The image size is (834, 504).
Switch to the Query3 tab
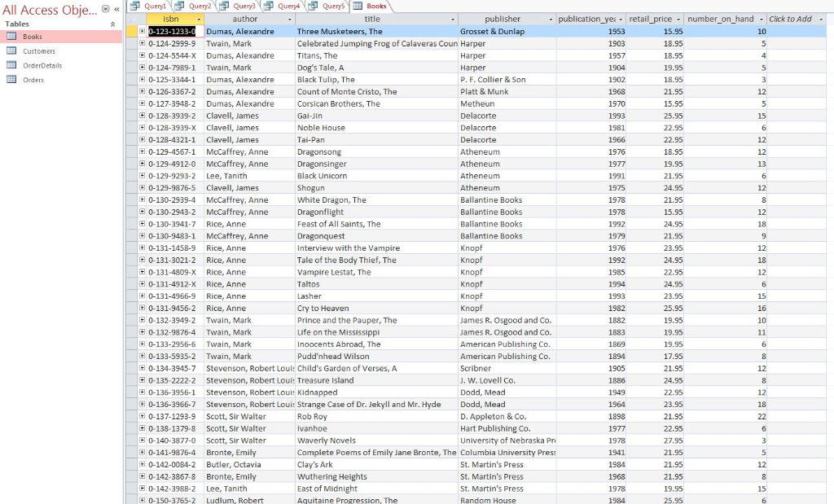(x=238, y=6)
